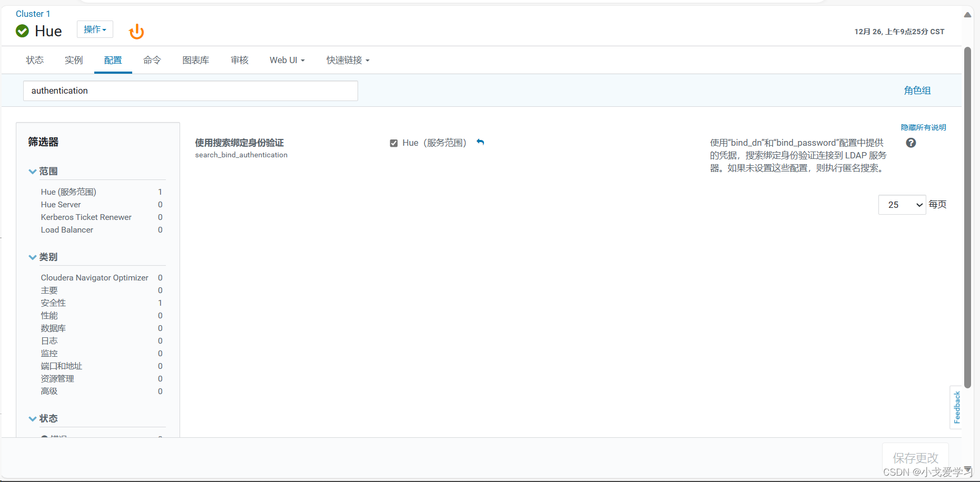The image size is (980, 482).
Task: Switch to the 状态 tab
Action: (x=35, y=60)
